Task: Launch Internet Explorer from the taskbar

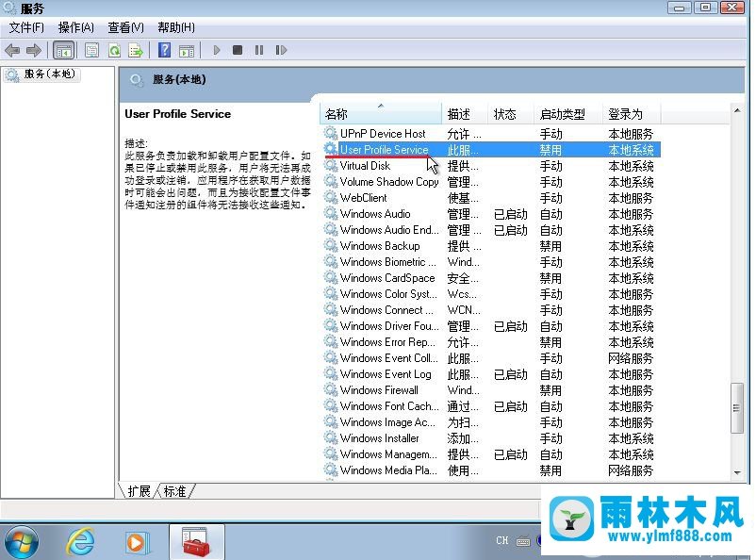Action: click(80, 542)
